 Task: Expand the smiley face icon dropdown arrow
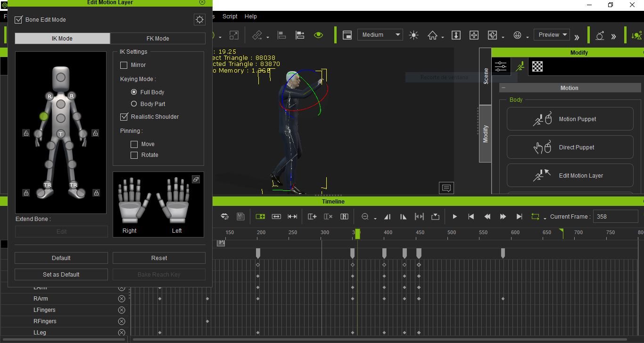pos(528,37)
